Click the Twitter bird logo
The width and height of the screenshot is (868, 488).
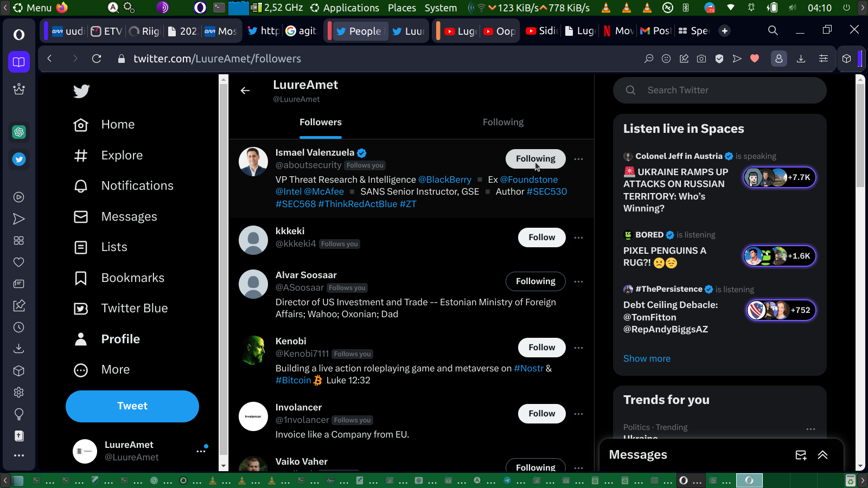pyautogui.click(x=81, y=91)
